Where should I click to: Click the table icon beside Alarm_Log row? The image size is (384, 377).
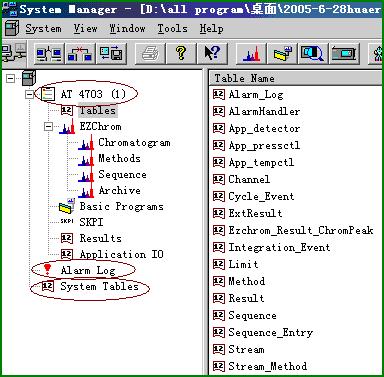pos(219,94)
